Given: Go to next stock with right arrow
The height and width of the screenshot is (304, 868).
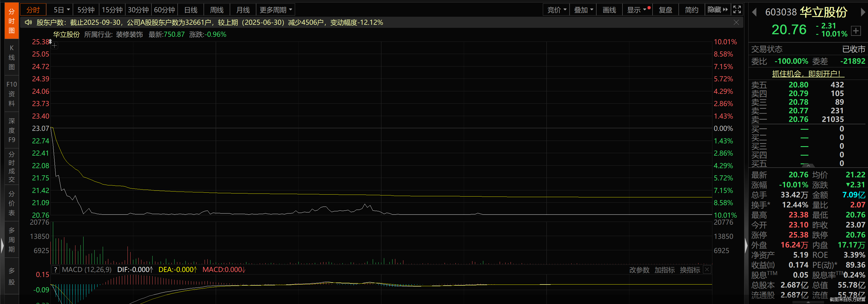Looking at the screenshot, I should tap(863, 13).
